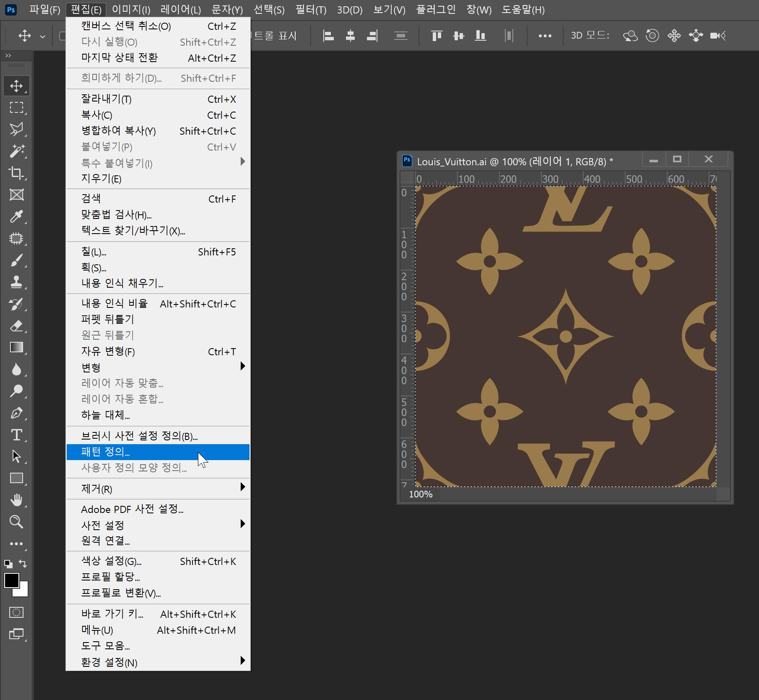Image resolution: width=759 pixels, height=700 pixels.
Task: Toggle Quick Mask mode icon
Action: (16, 612)
